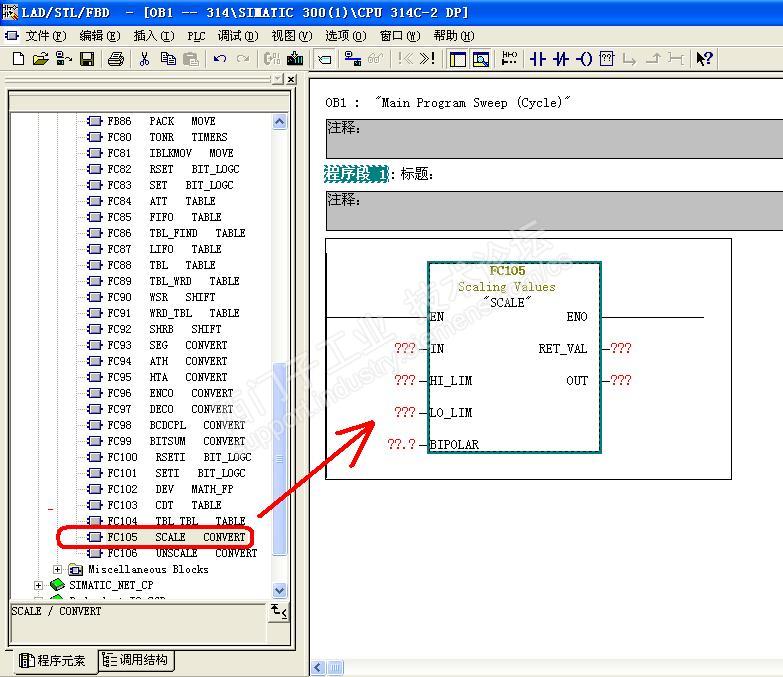Screen dimensions: 783x677
Task: Click the ??? operand at IN input
Action: coord(404,348)
